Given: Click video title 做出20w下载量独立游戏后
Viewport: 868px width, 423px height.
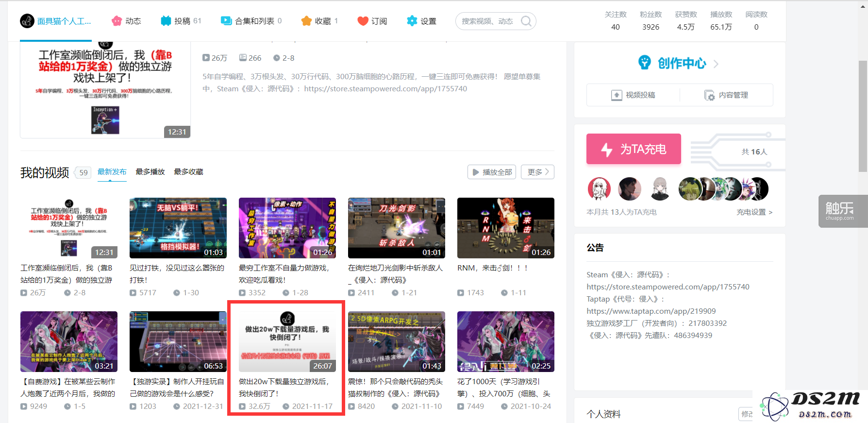Looking at the screenshot, I should tap(284, 388).
